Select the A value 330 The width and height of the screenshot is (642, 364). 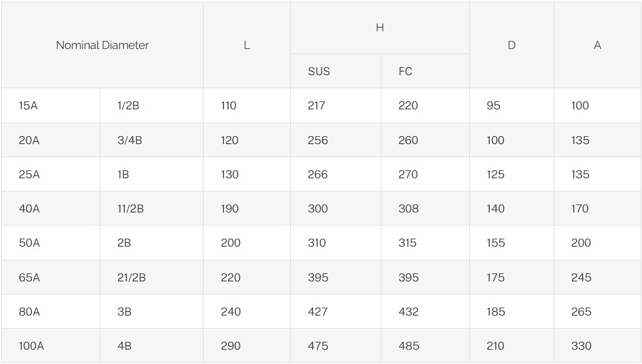581,346
